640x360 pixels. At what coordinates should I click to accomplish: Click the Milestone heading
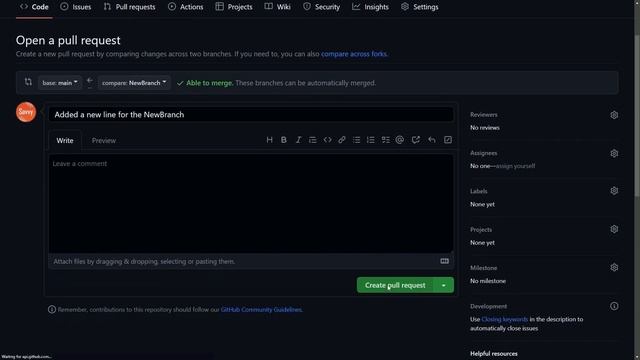483,268
